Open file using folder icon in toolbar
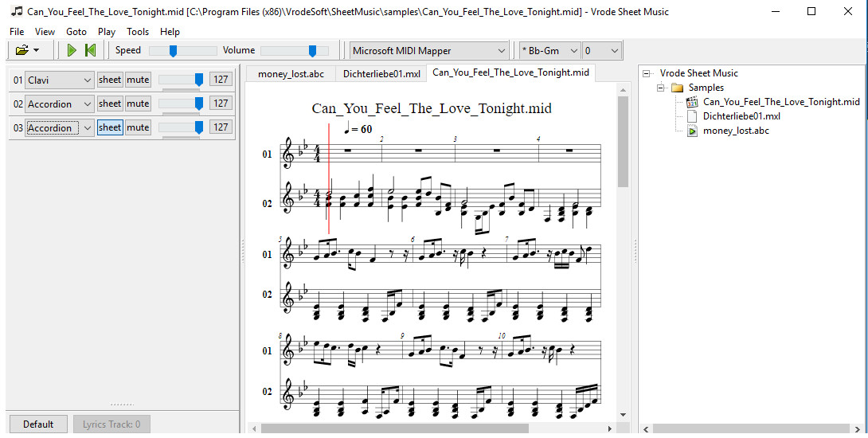The image size is (868, 438). (x=22, y=50)
